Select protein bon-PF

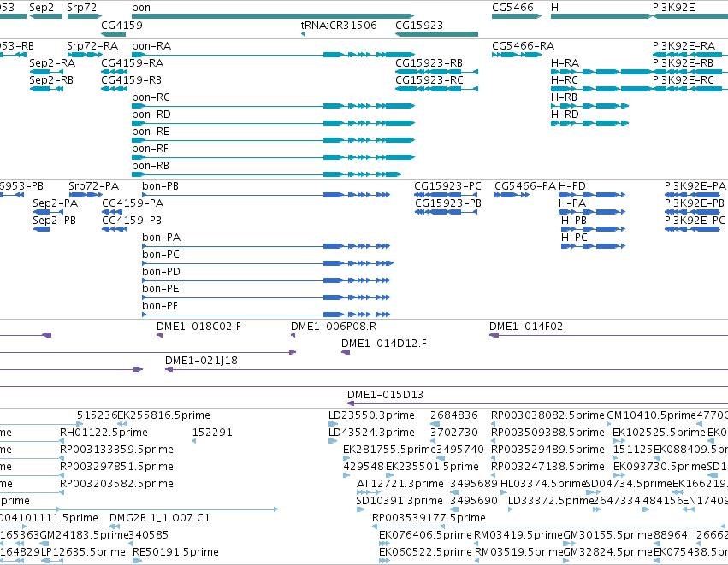pos(266,315)
